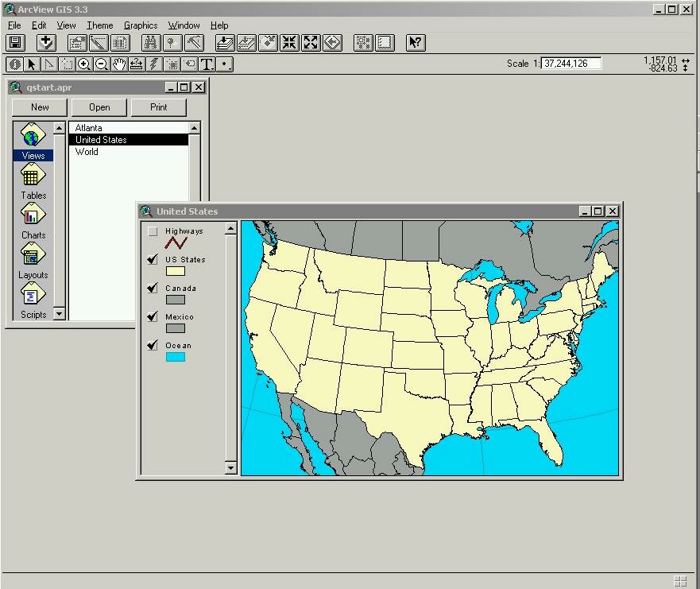Select the Zoom Out magnifier tool
The width and height of the screenshot is (700, 589).
[102, 64]
